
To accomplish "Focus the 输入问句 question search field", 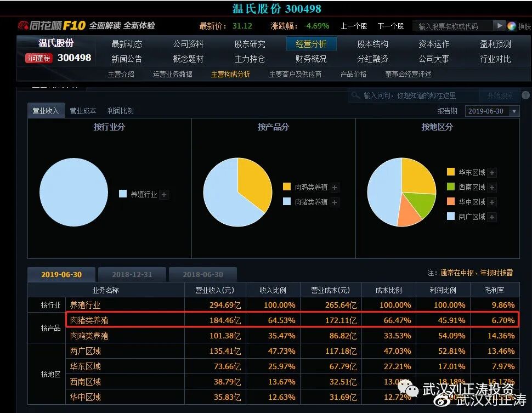I will pos(414,95).
